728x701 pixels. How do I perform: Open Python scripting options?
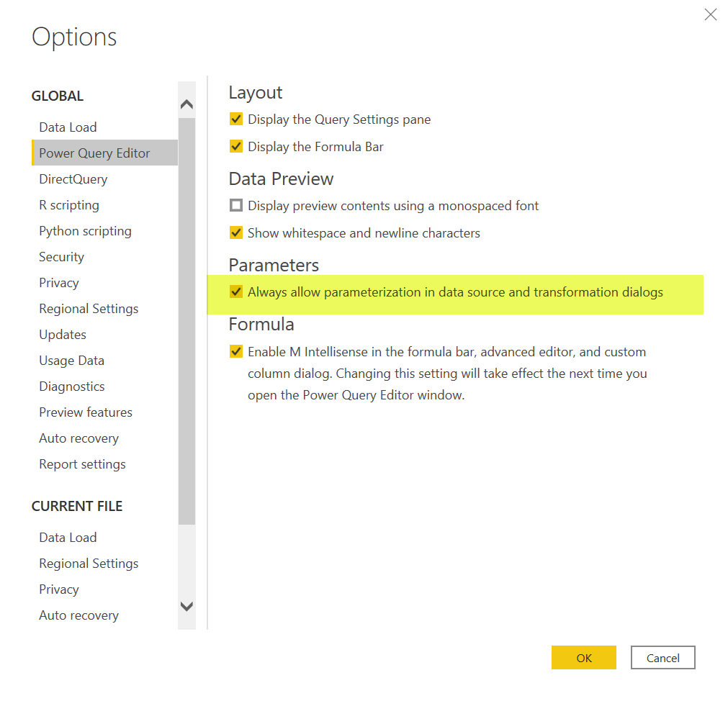tap(85, 231)
